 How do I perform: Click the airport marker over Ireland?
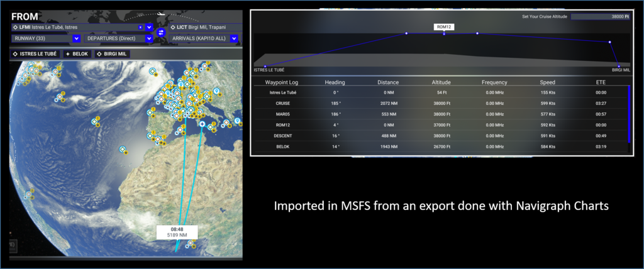[x=152, y=72]
